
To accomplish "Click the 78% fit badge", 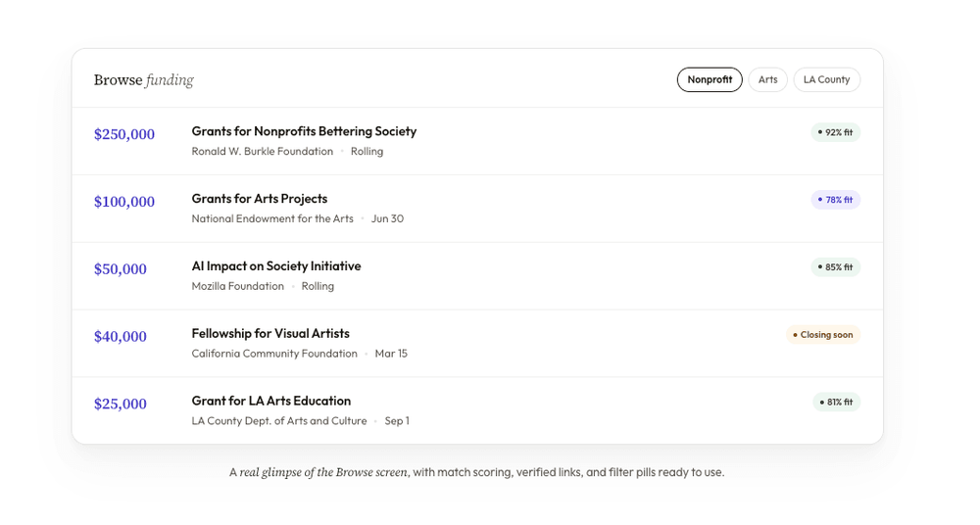I will pos(836,200).
